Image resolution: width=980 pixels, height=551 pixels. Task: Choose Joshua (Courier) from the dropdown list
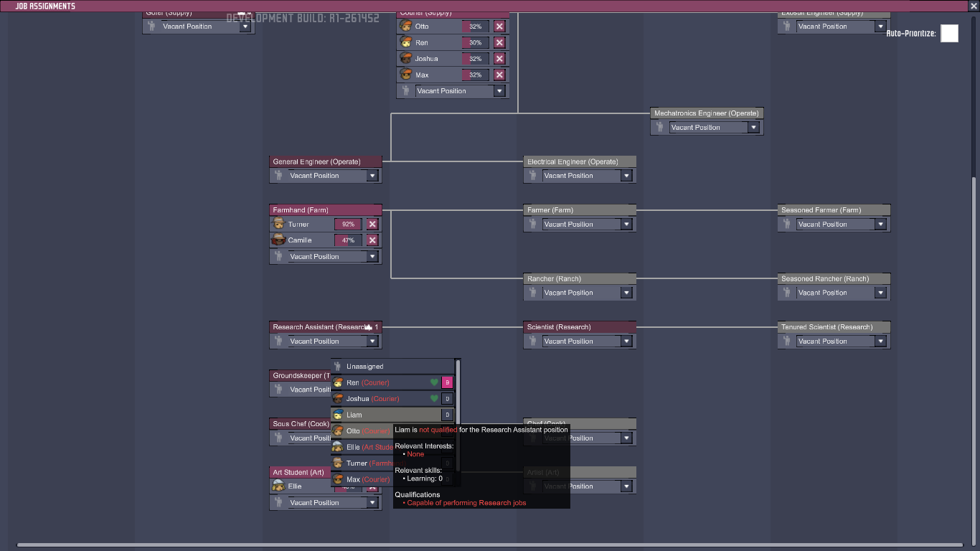[392, 399]
